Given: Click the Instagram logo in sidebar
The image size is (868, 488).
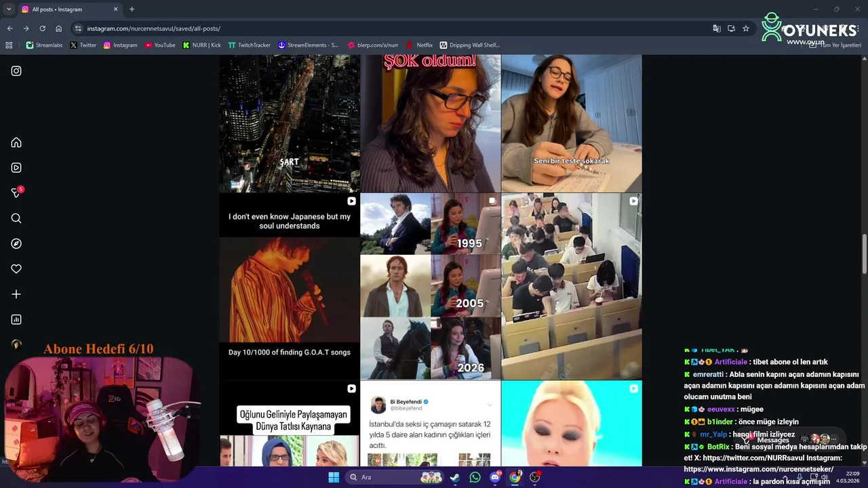Looking at the screenshot, I should click(16, 71).
